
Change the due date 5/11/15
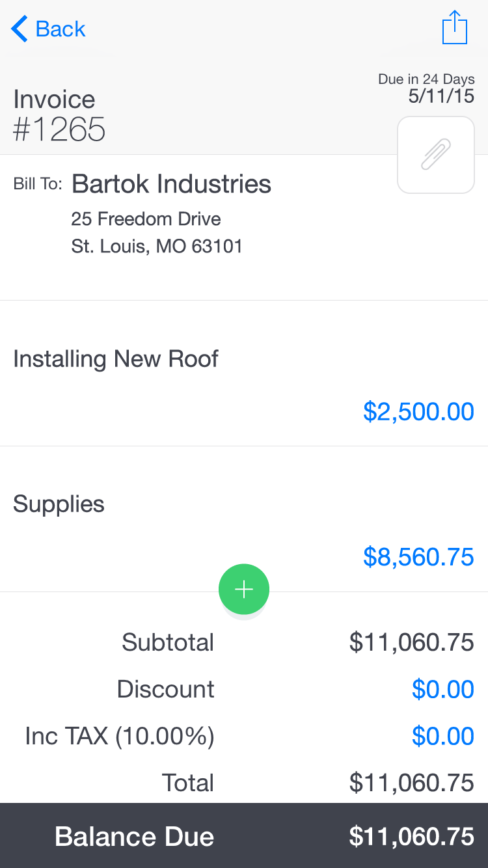441,96
